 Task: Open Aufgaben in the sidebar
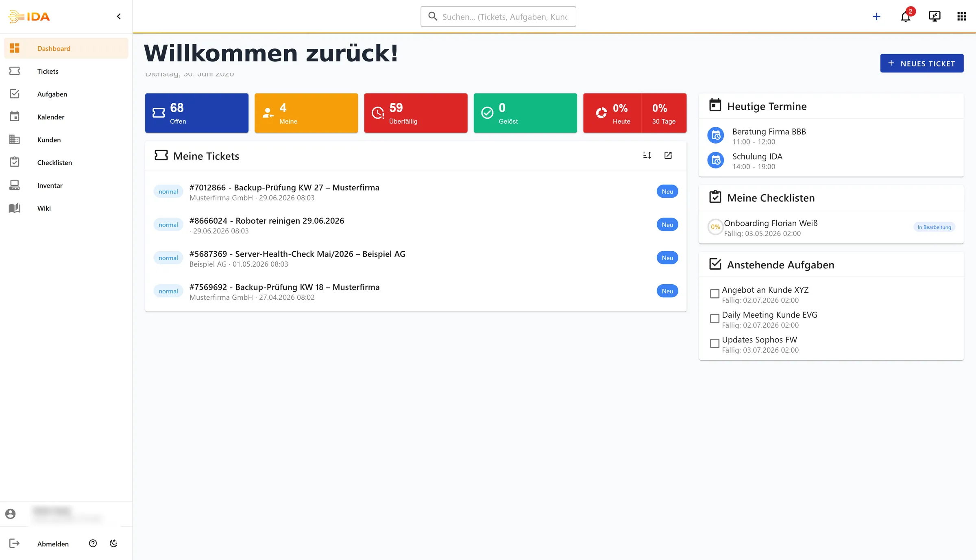click(x=66, y=94)
